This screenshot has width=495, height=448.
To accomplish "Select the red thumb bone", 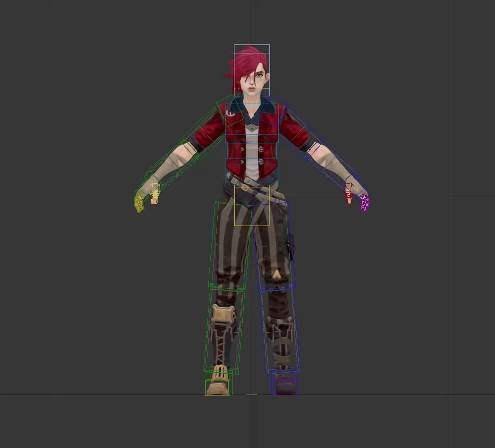I will [348, 193].
